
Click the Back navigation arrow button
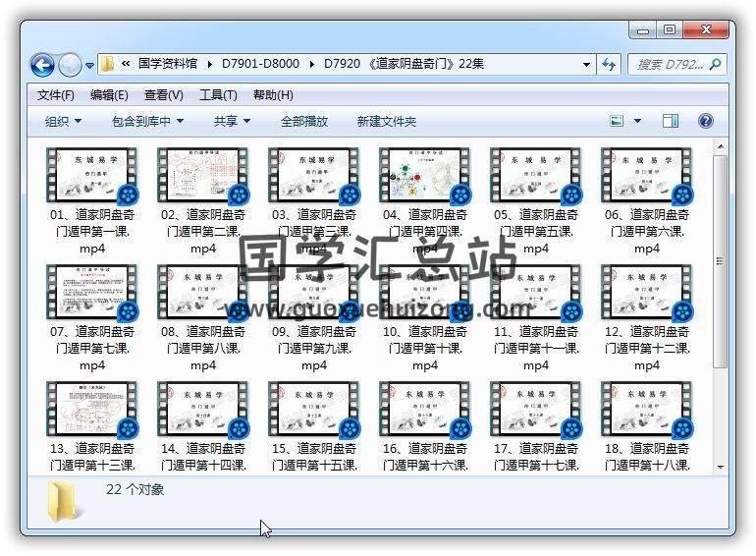pyautogui.click(x=42, y=66)
